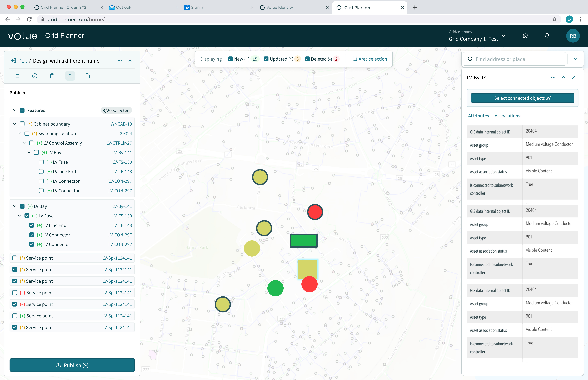This screenshot has height=380, width=588.
Task: Toggle the New (+) display checkbox
Action: (x=230, y=59)
